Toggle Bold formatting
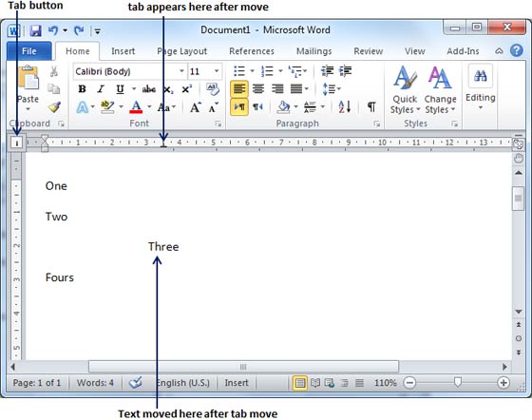 (x=82, y=89)
